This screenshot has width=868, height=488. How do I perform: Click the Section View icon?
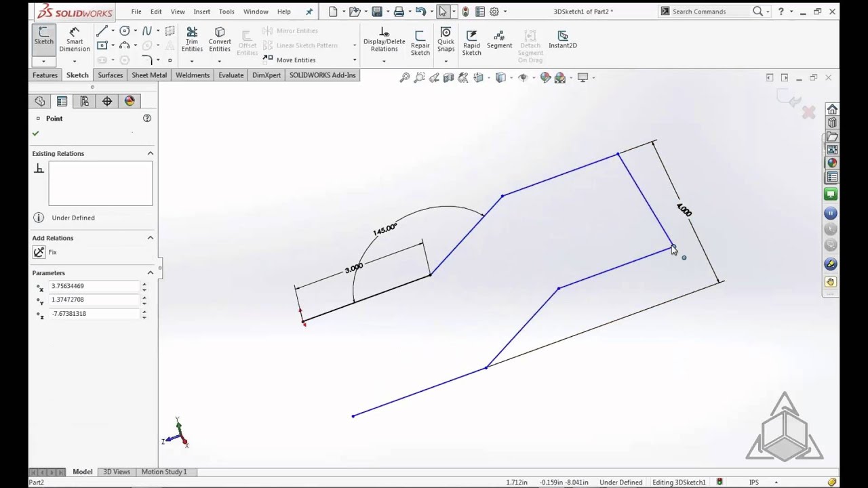(x=448, y=78)
